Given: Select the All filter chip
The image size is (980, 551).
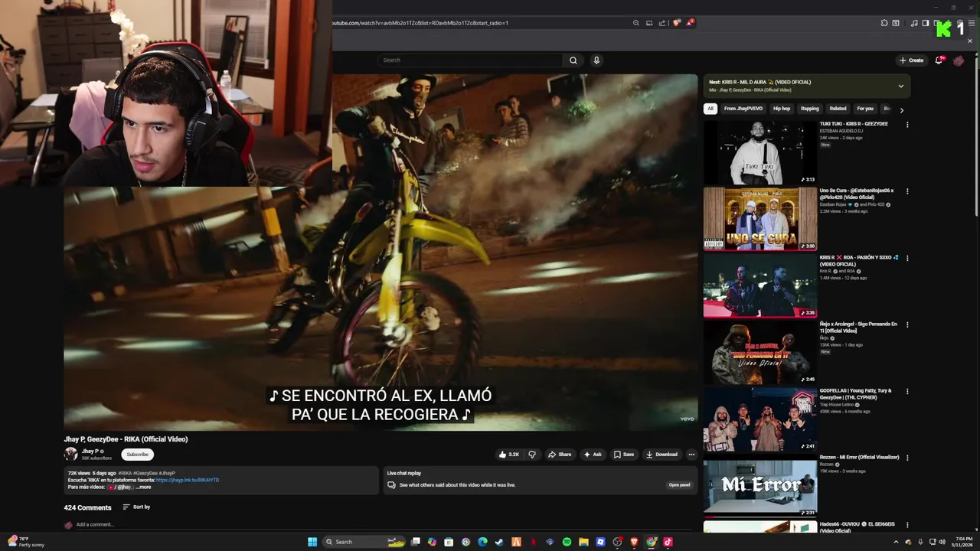Looking at the screenshot, I should pos(710,109).
